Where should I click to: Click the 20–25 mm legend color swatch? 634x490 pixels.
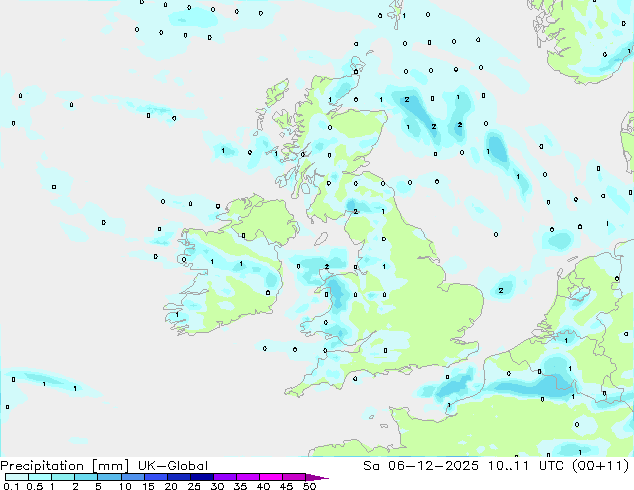pyautogui.click(x=178, y=477)
